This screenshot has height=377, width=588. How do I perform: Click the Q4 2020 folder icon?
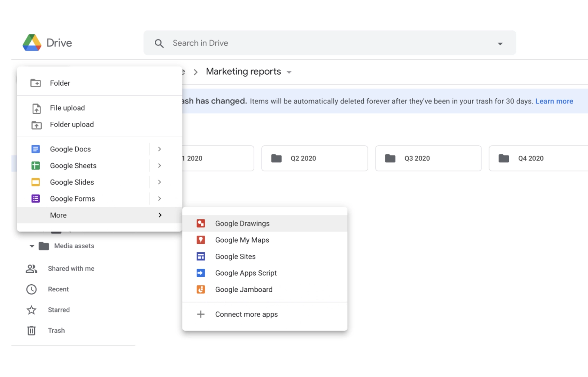pos(504,158)
